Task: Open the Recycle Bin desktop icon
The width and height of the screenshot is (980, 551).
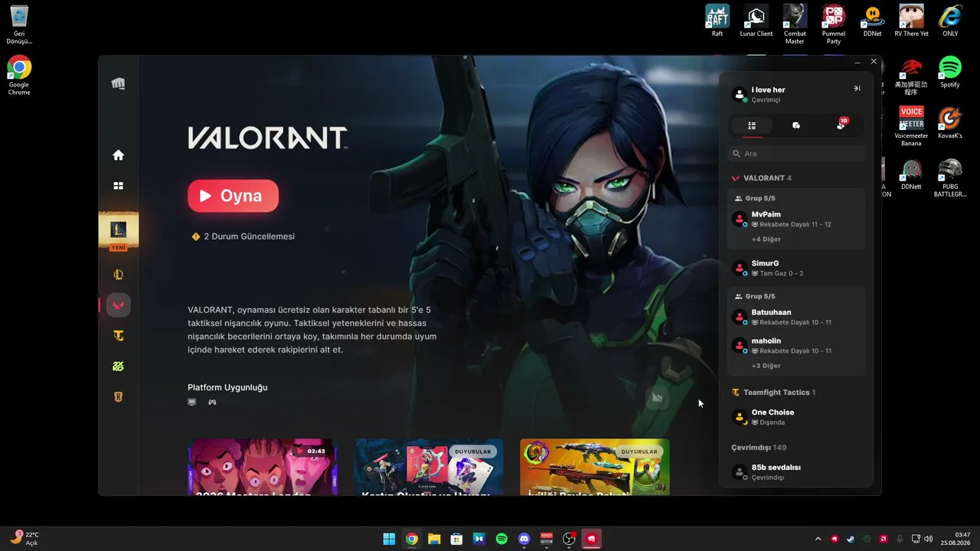Action: pyautogui.click(x=19, y=24)
